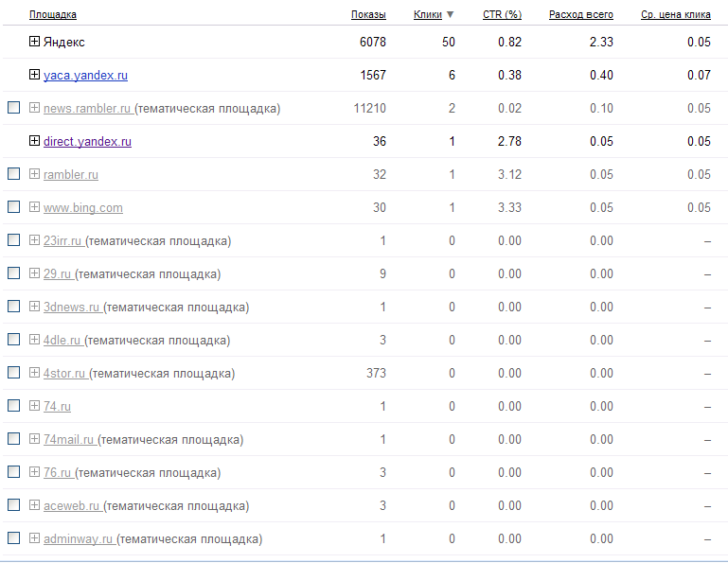Select the impressions value 6078

pos(373,43)
